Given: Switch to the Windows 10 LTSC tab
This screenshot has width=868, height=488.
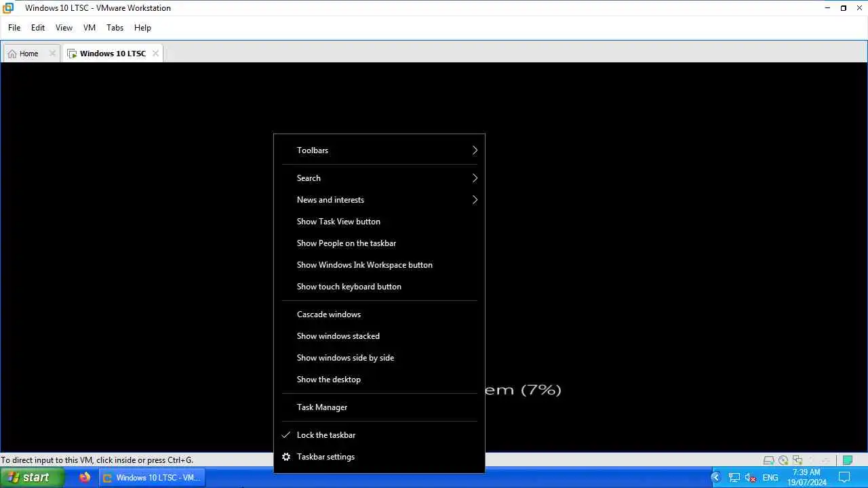Looking at the screenshot, I should pos(113,54).
